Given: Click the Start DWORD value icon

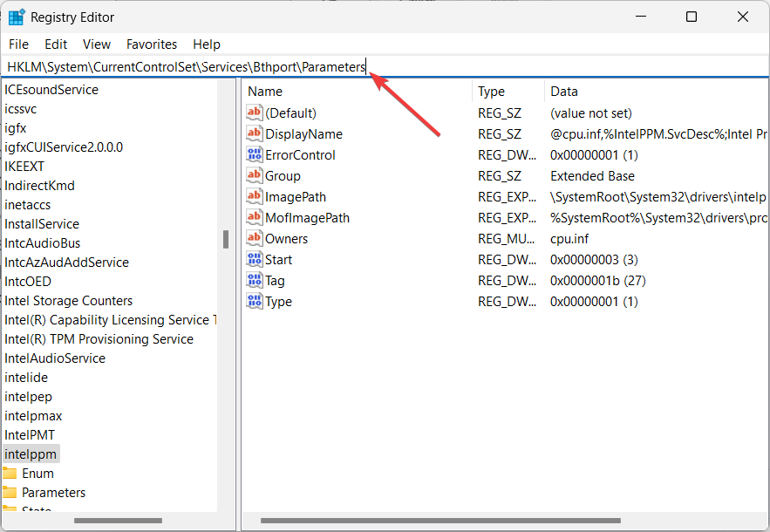Looking at the screenshot, I should (x=254, y=259).
